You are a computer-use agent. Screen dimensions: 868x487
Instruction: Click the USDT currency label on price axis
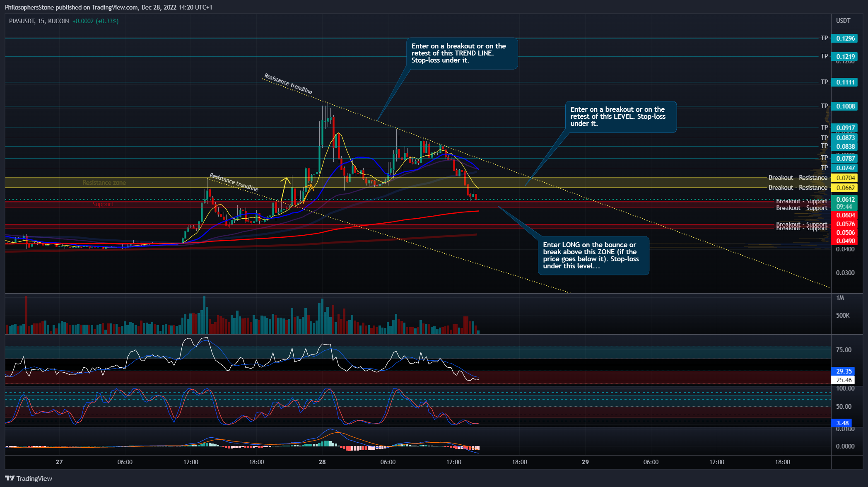click(843, 21)
